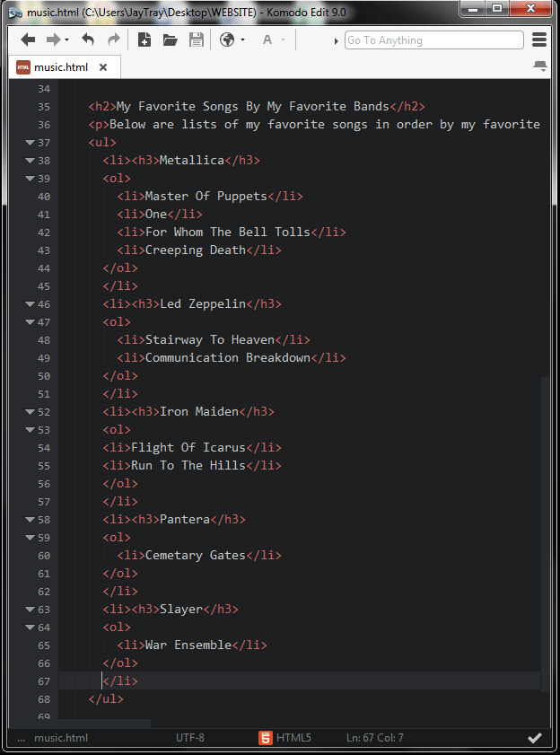Click the unified menu hamburger button
This screenshot has width=560, height=755.
538,40
